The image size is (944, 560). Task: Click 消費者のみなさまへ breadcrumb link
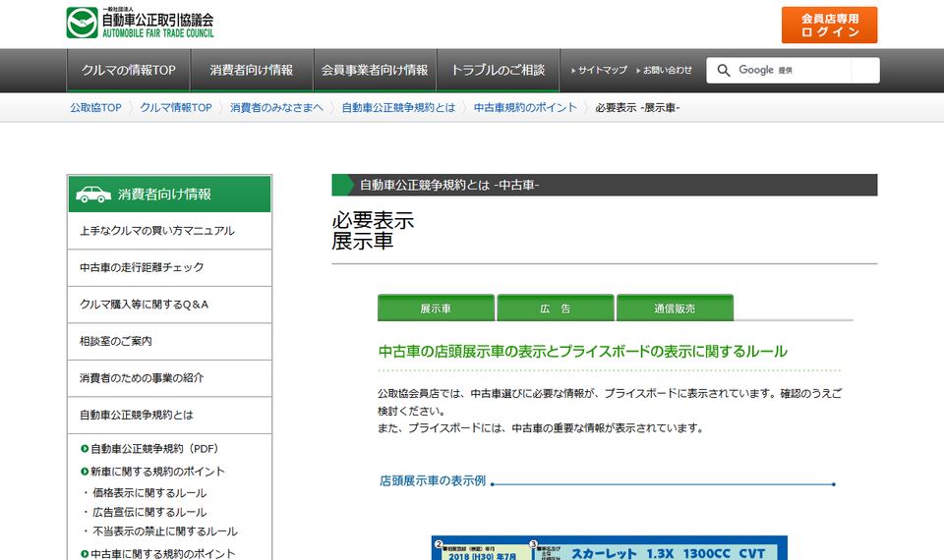tap(276, 108)
